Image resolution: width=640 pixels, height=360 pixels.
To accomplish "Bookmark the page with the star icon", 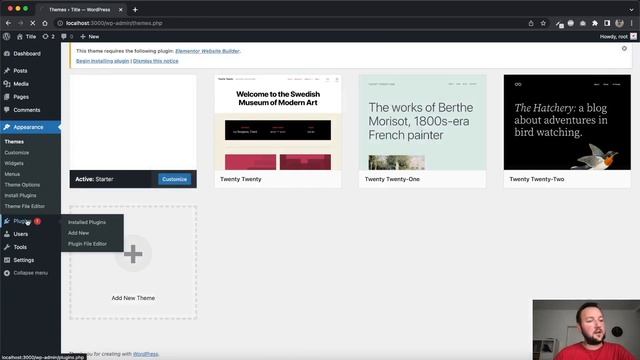I will (543, 23).
